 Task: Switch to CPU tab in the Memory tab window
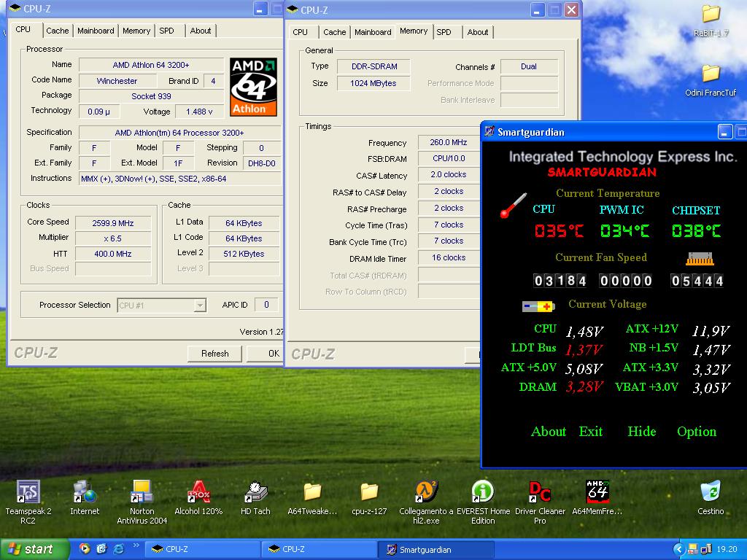[300, 32]
